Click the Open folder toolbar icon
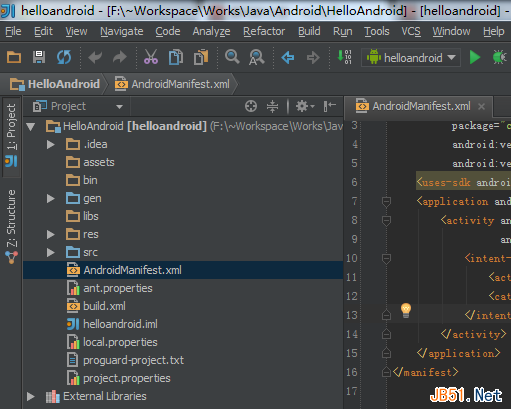 pyautogui.click(x=14, y=57)
